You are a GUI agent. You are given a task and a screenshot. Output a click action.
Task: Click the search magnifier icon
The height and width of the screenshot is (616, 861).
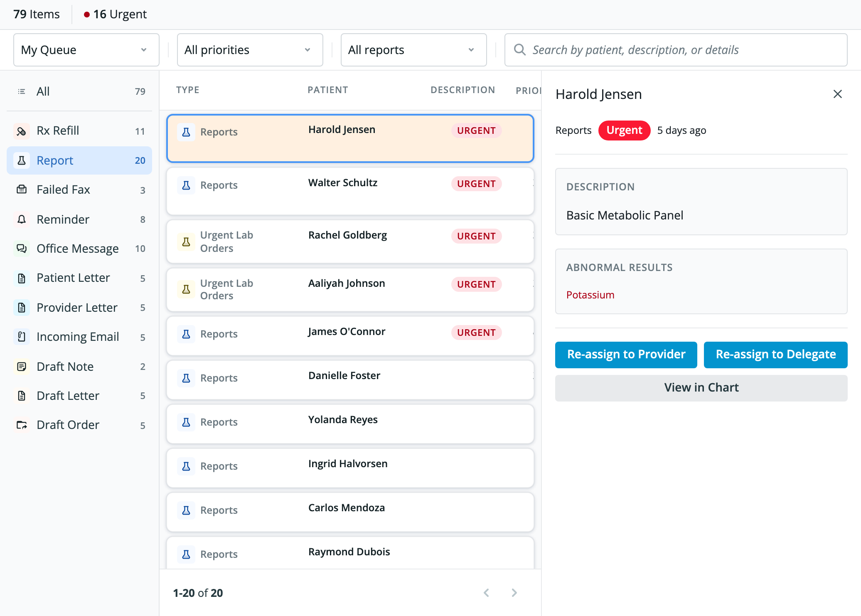tap(519, 50)
